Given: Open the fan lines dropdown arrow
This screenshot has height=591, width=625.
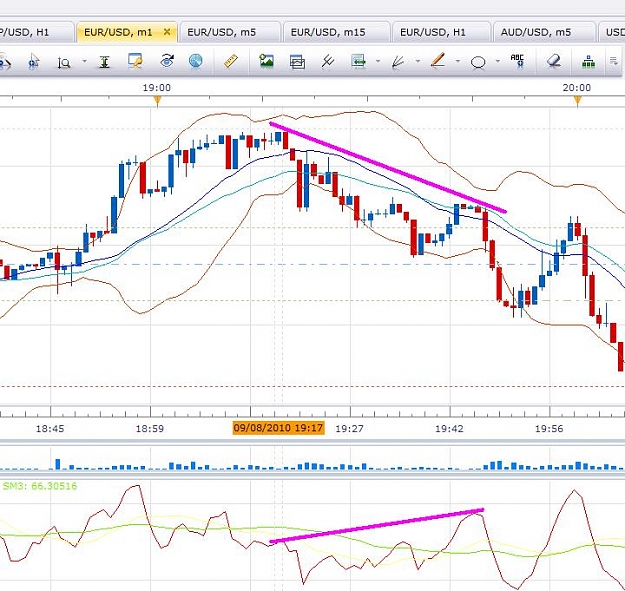Looking at the screenshot, I should click(417, 61).
